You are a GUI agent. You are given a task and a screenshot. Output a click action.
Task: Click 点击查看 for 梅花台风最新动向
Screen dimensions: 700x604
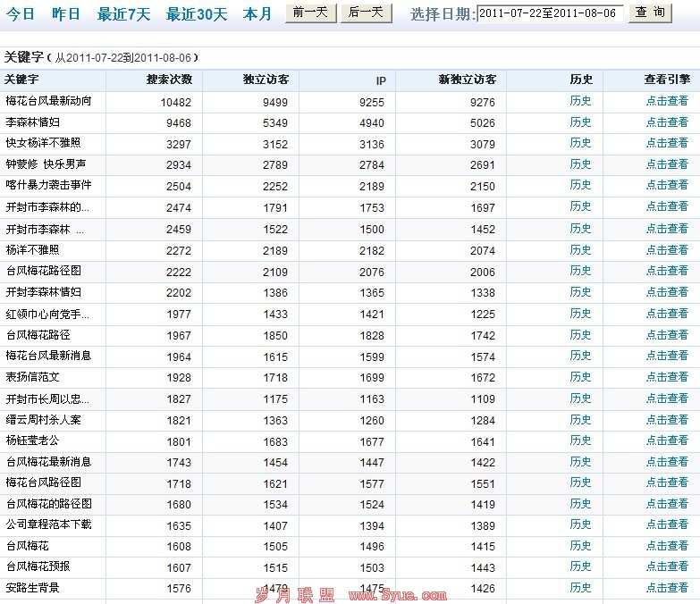[x=667, y=101]
